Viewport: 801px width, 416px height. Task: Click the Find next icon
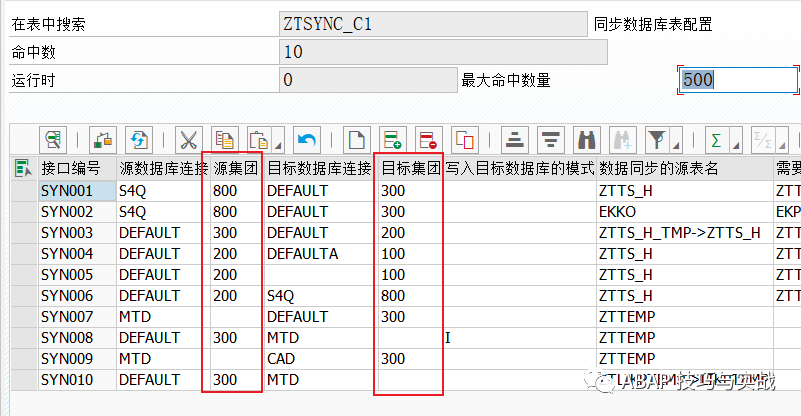622,140
